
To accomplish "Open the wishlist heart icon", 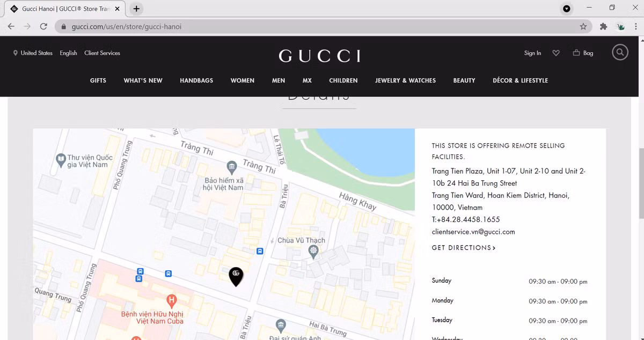I will (556, 53).
